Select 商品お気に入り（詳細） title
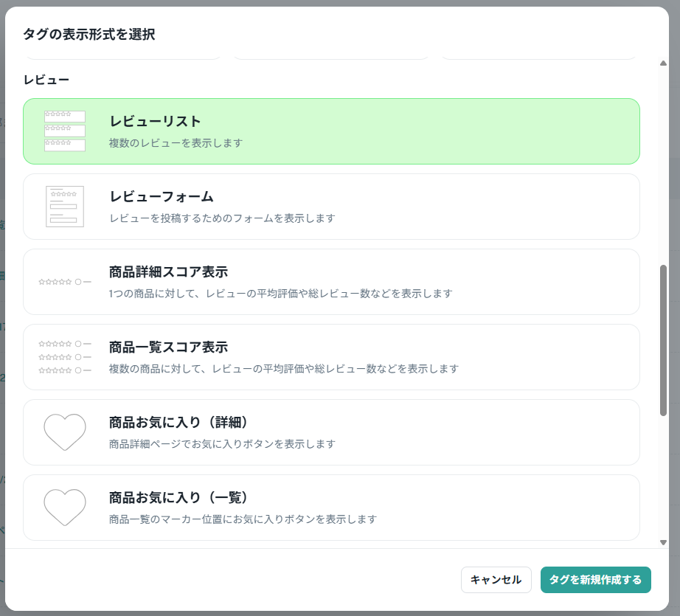The image size is (680, 616). [178, 422]
